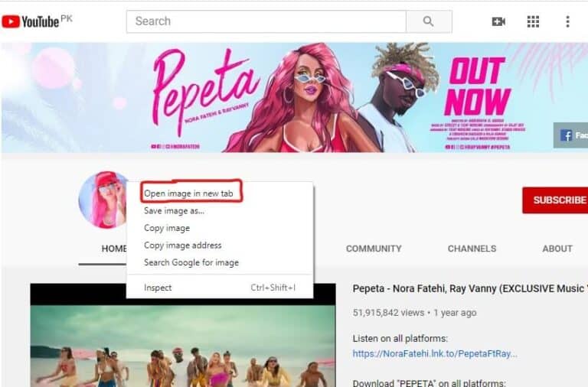
Task: Switch to the Channels tab
Action: pyautogui.click(x=472, y=249)
